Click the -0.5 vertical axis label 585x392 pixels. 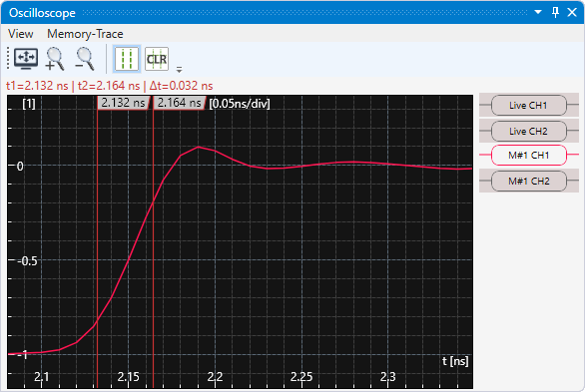[x=28, y=261]
